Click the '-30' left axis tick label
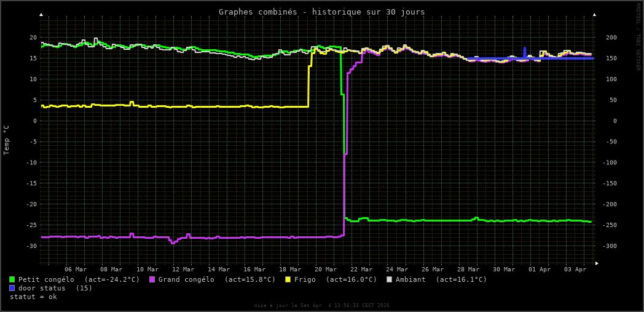Image resolution: width=644 pixels, height=312 pixels. (x=31, y=246)
